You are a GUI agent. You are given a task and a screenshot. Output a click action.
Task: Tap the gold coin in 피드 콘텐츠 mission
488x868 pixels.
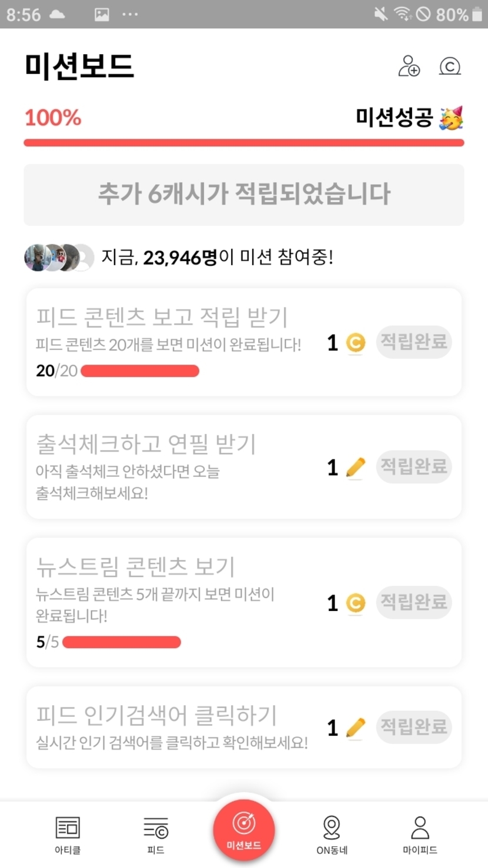[x=355, y=342]
